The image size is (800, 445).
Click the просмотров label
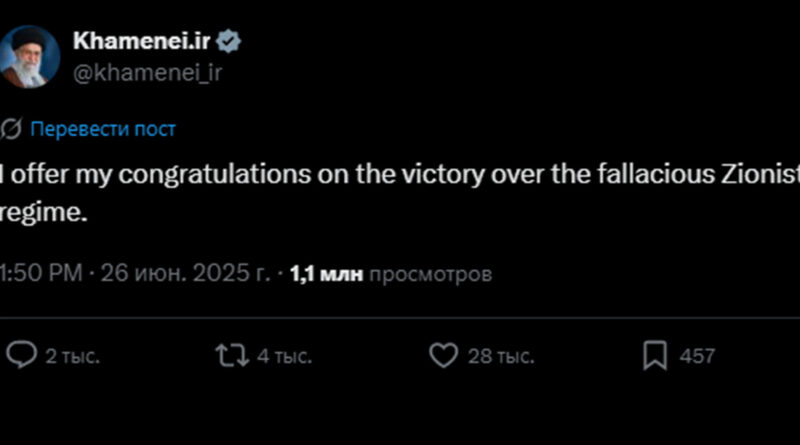[430, 273]
